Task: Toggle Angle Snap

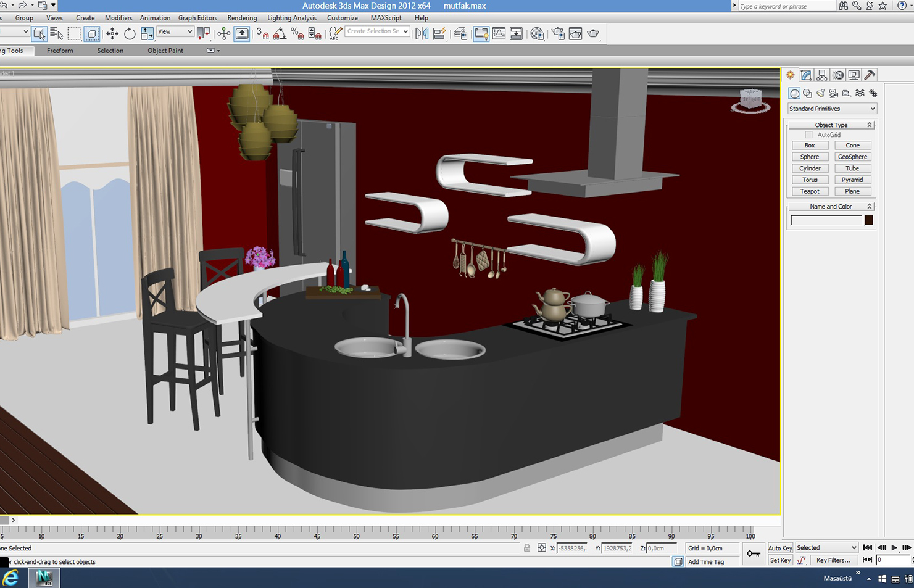Action: coord(280,33)
